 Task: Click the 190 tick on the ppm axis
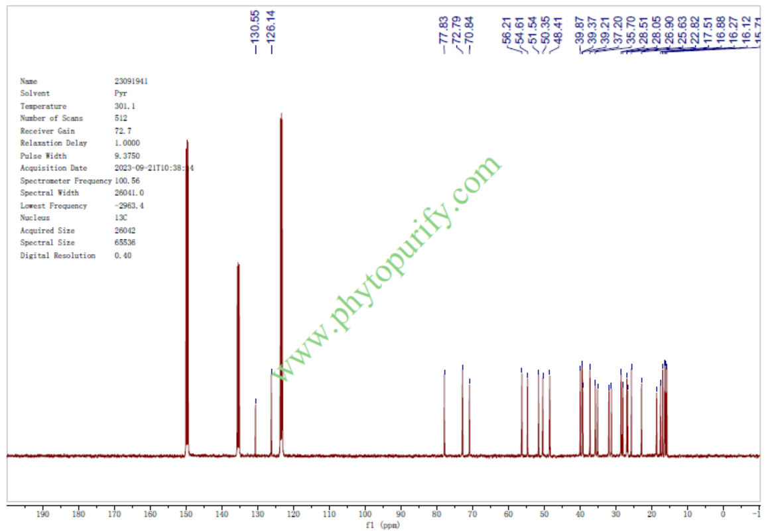click(x=42, y=513)
